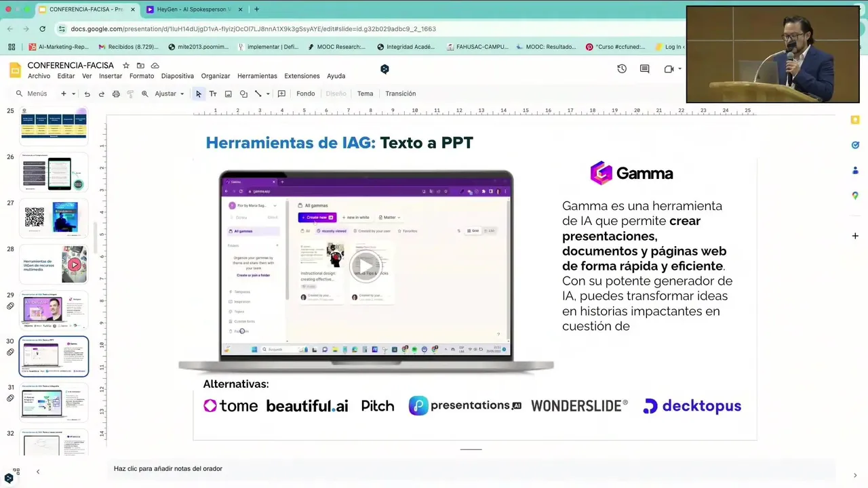Open the Herramientas menu
Image resolution: width=868 pixels, height=488 pixels.
[257, 76]
